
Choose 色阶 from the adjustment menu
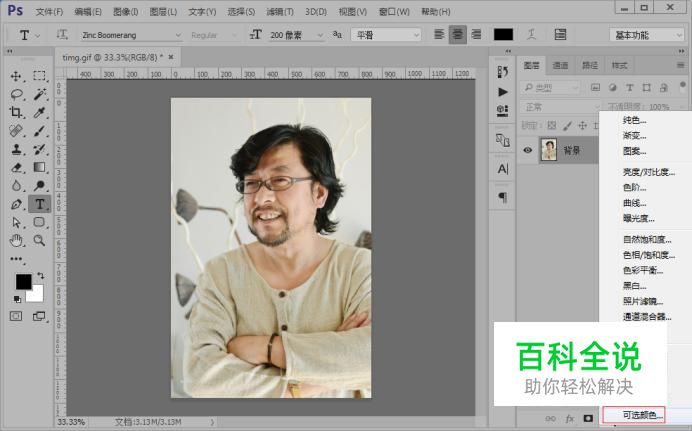point(635,187)
